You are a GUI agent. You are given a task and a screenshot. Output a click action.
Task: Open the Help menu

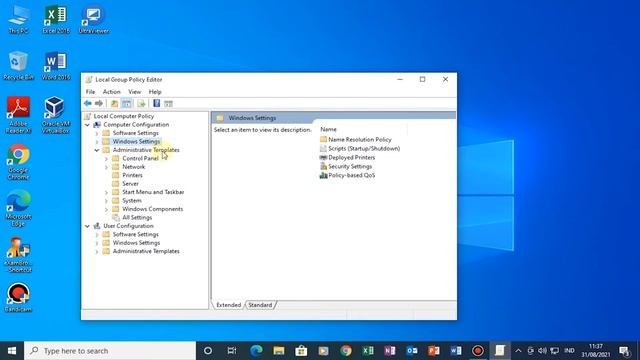pos(155,92)
